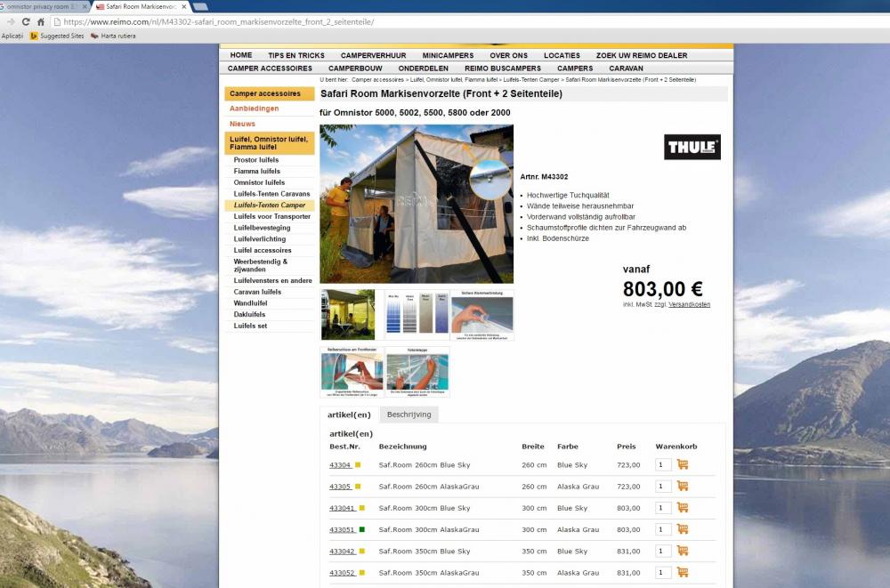The height and width of the screenshot is (588, 890).
Task: Close the Safari Room browser tab
Action: point(184,6)
